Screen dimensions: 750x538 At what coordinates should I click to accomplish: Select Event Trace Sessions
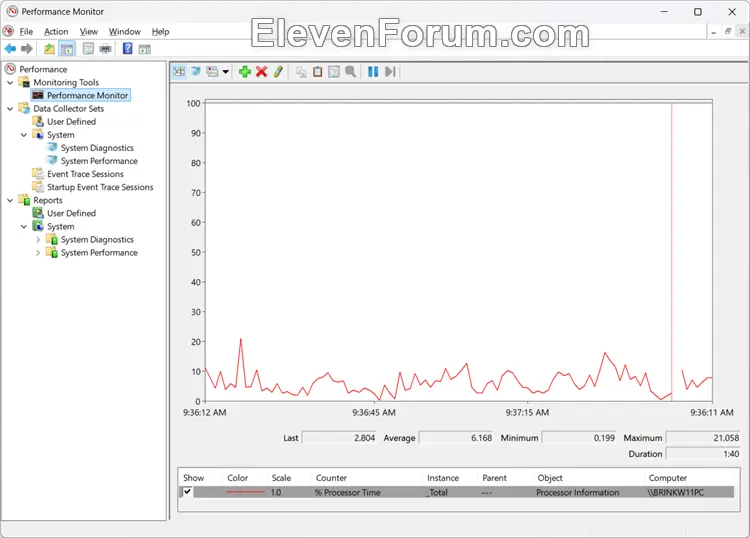pyautogui.click(x=85, y=174)
